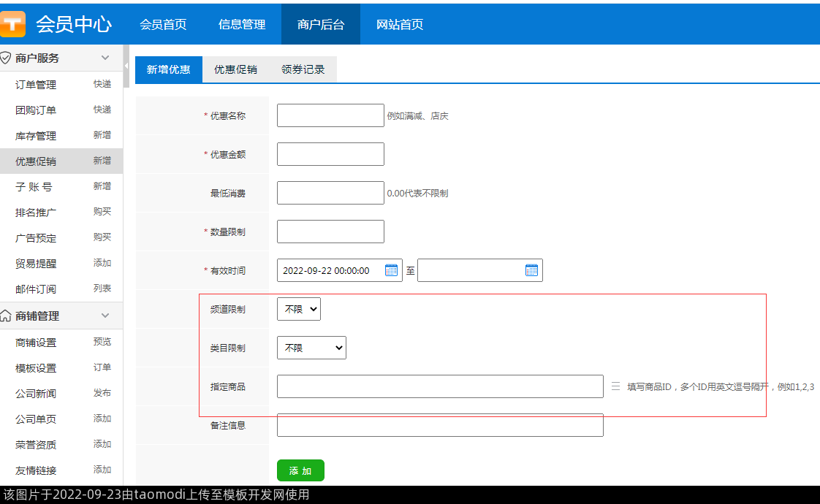The image size is (820, 504).
Task: Click the list icon beside 指定商品 field
Action: [615, 386]
